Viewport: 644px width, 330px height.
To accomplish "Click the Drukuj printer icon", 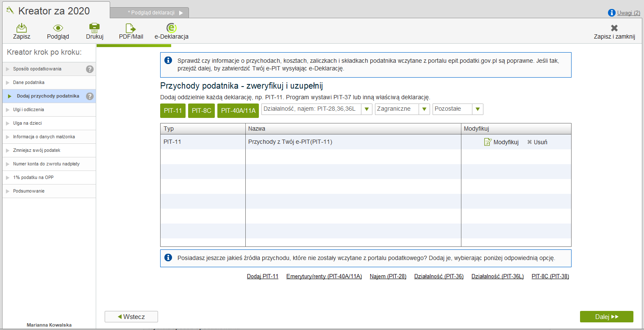I will 94,28.
